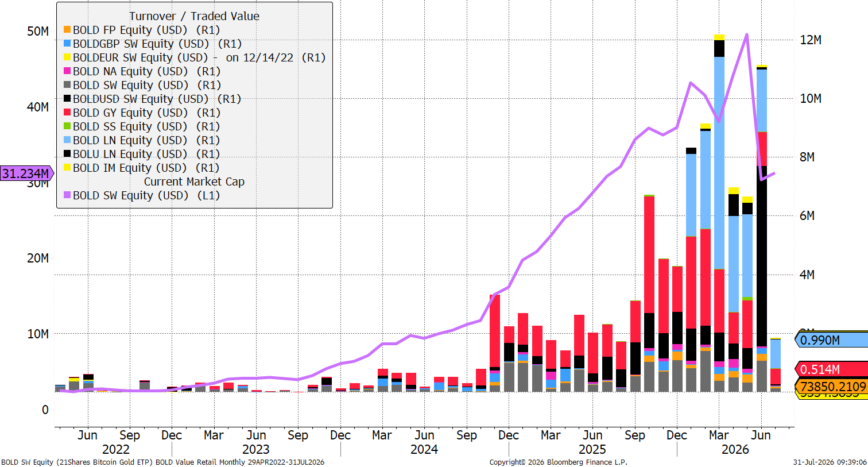
Task: Click the Bloomberg Finance L.P. copyright notice
Action: pos(559,462)
